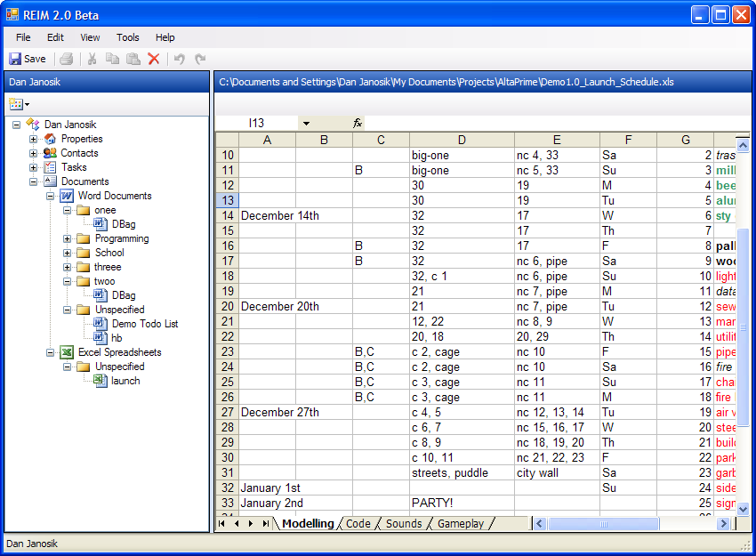
Task: Collapse the Documents tree node
Action: pyautogui.click(x=33, y=181)
